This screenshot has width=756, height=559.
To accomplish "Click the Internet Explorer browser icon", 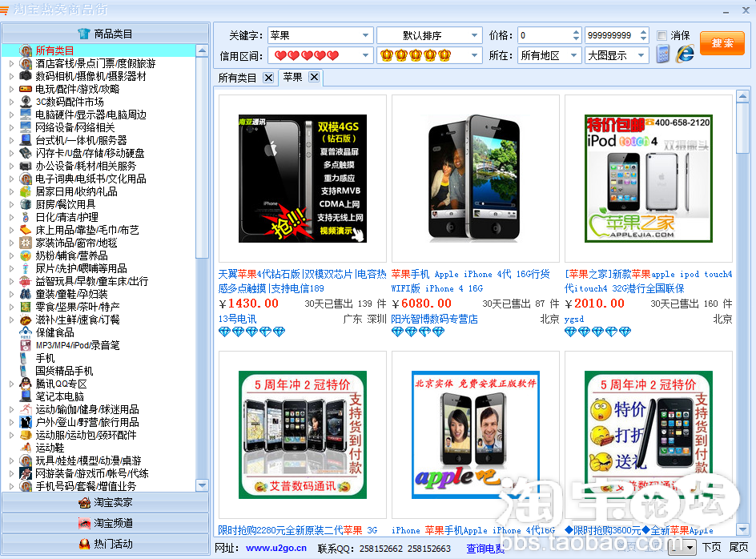I will pyautogui.click(x=685, y=54).
